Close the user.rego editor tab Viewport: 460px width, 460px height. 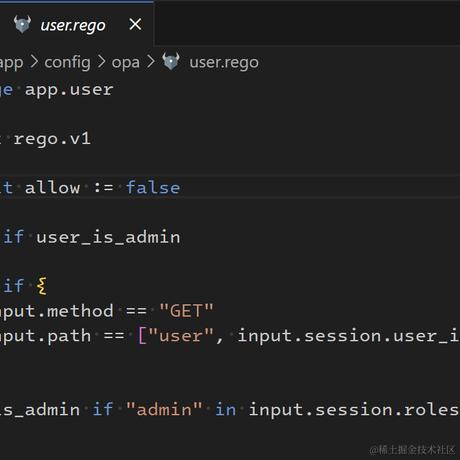[x=135, y=24]
